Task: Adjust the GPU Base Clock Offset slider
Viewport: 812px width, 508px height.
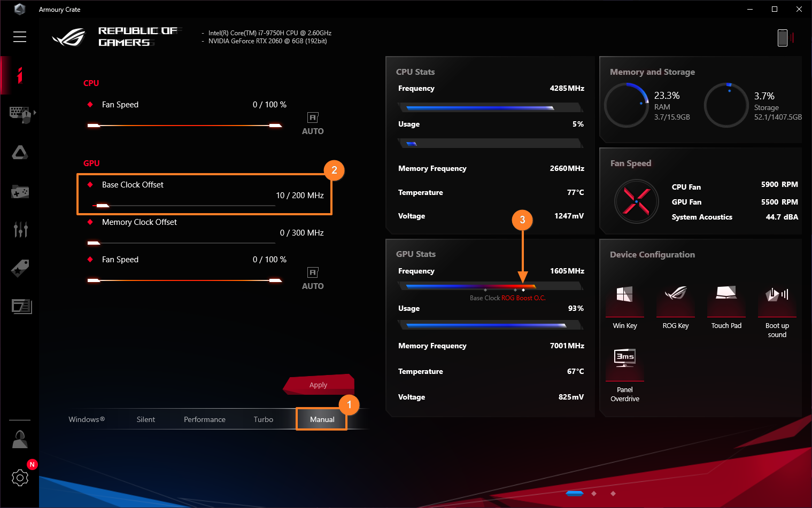Action: click(184, 206)
